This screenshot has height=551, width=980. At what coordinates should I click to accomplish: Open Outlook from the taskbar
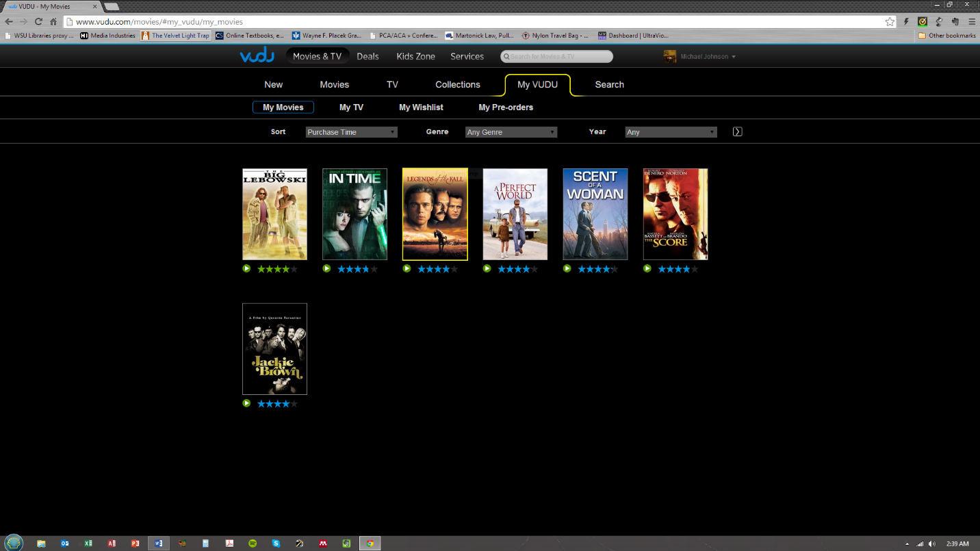click(65, 543)
